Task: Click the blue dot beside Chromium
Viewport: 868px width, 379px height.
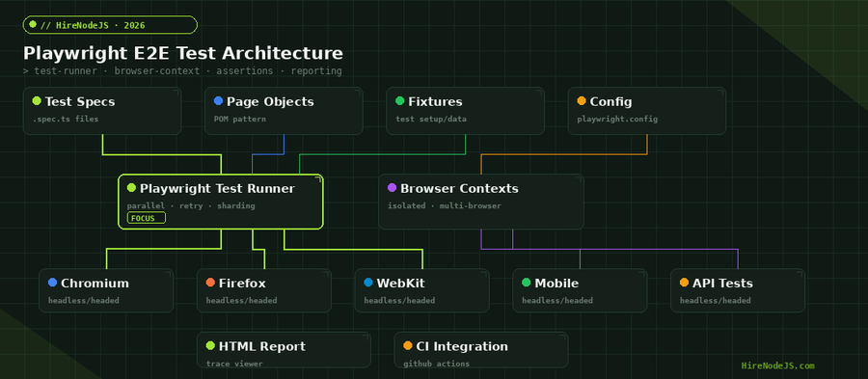Action: pos(53,283)
